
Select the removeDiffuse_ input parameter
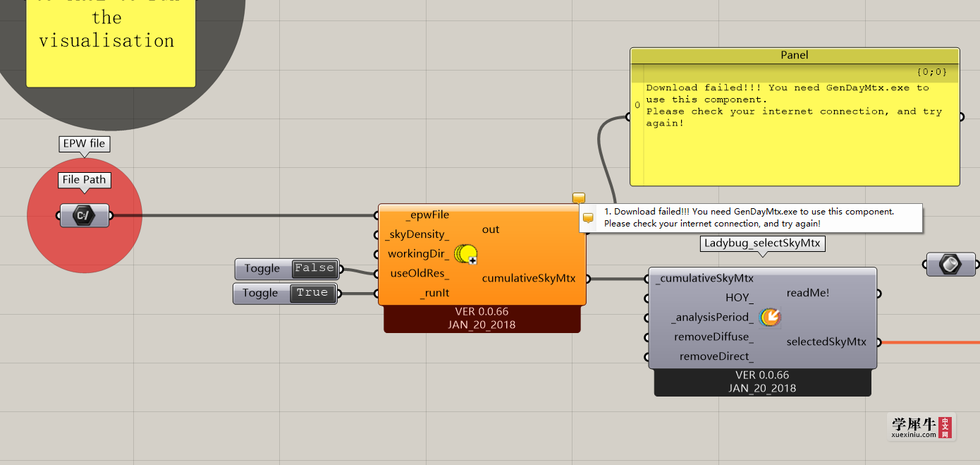click(713, 337)
